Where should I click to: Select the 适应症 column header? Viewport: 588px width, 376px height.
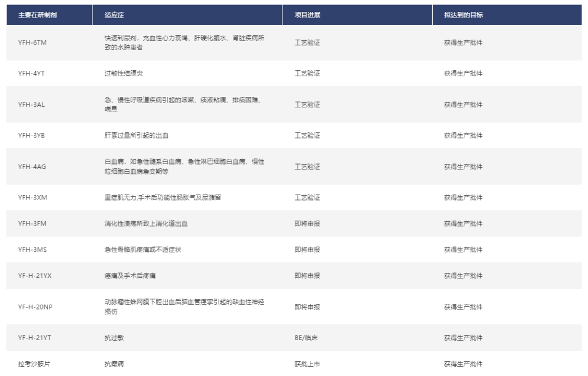tap(114, 15)
